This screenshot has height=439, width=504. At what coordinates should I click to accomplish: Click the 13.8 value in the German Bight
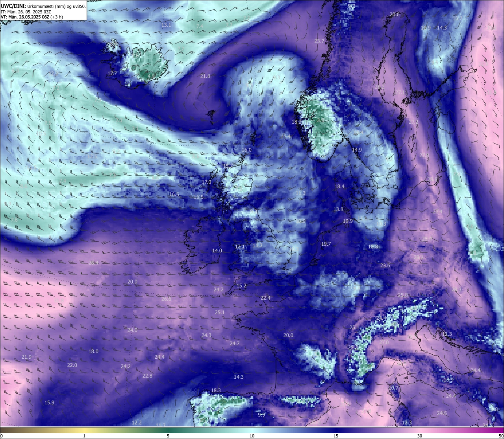tap(338, 209)
